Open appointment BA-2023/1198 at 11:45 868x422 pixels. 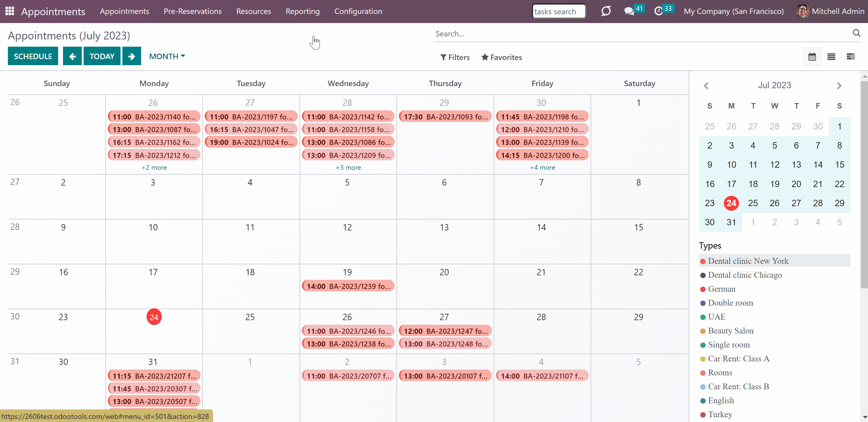pos(542,116)
